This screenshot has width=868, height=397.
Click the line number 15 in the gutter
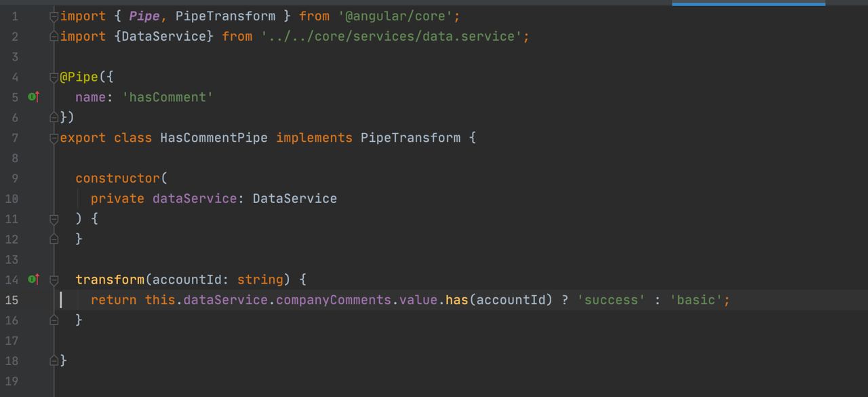tap(12, 300)
